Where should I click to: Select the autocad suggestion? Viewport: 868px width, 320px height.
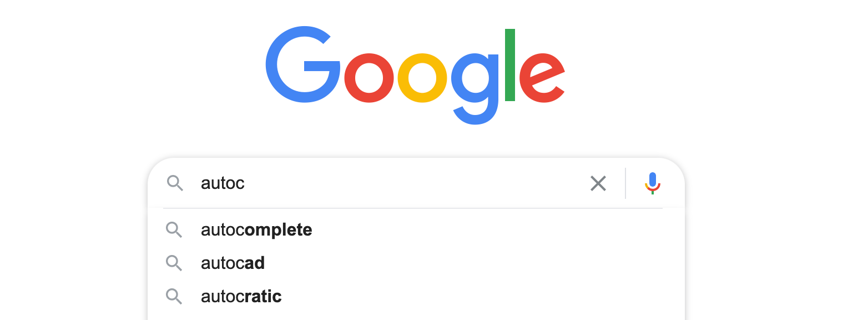233,263
